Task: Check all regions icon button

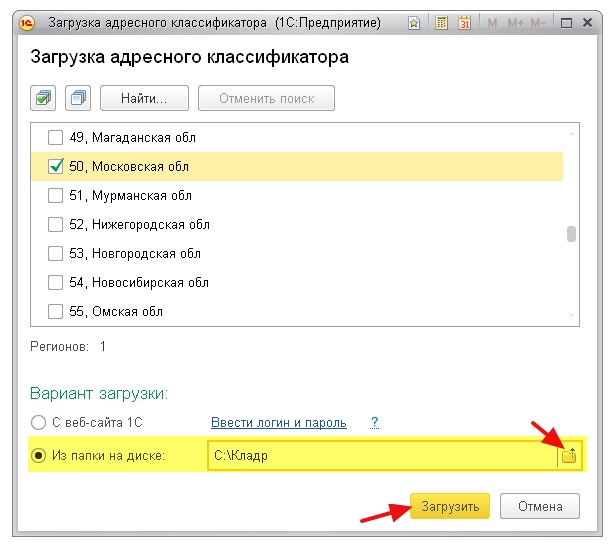Action: coord(43,98)
